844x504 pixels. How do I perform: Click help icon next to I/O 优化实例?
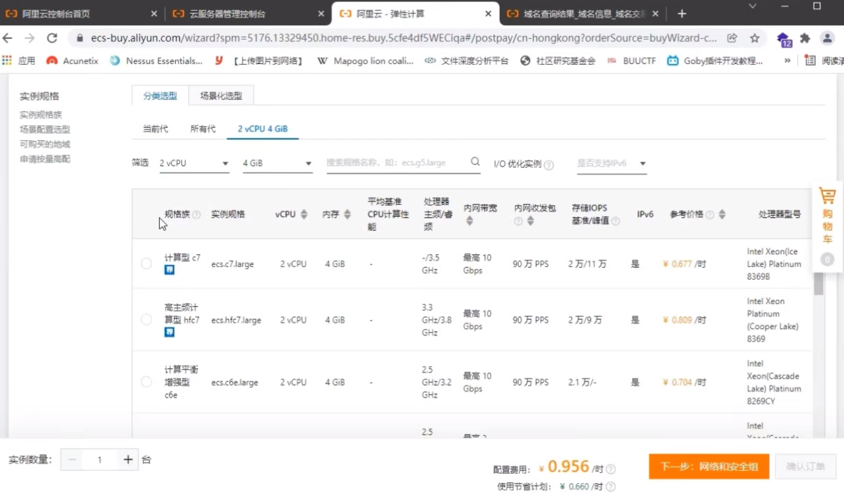click(549, 165)
